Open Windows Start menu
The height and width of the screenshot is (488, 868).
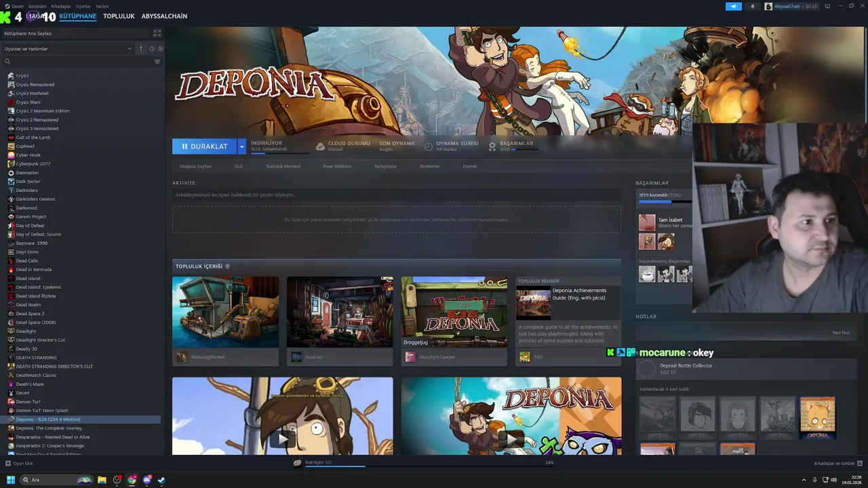[11, 480]
